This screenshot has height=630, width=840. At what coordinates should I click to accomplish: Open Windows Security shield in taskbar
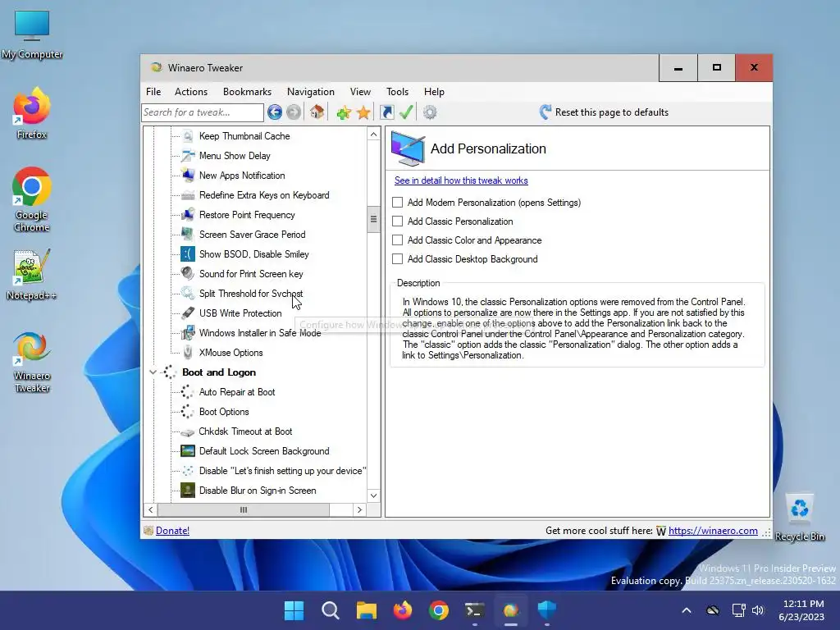(x=547, y=610)
